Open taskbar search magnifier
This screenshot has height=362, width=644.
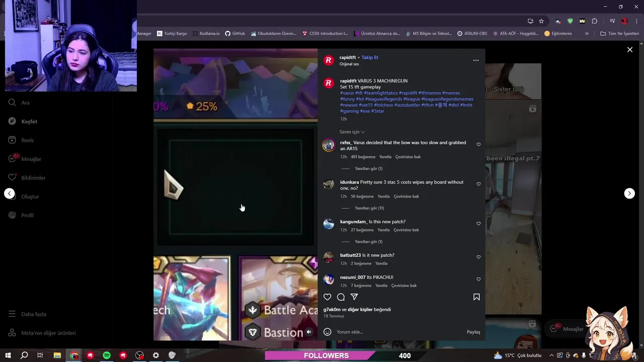[24, 355]
